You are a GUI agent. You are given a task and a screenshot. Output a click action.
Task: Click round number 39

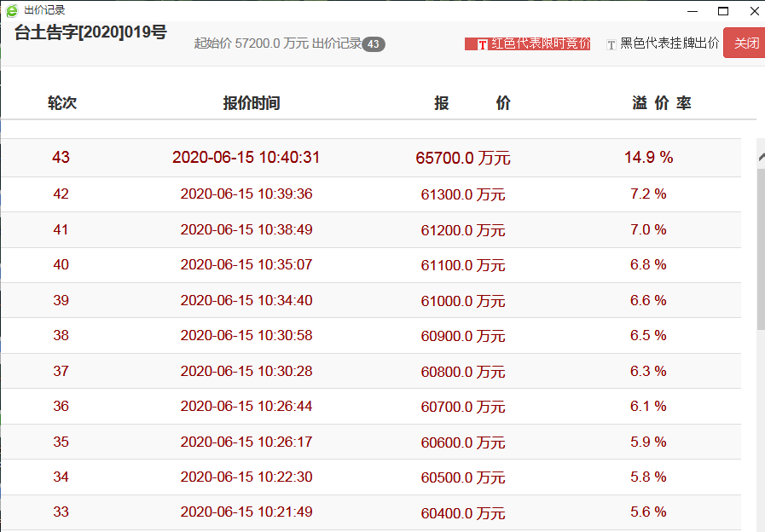(x=61, y=300)
